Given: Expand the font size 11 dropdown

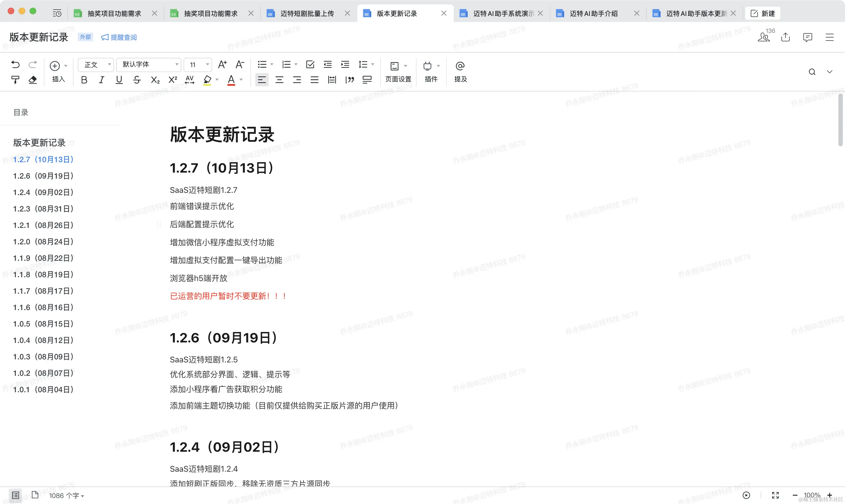Looking at the screenshot, I should pos(198,65).
